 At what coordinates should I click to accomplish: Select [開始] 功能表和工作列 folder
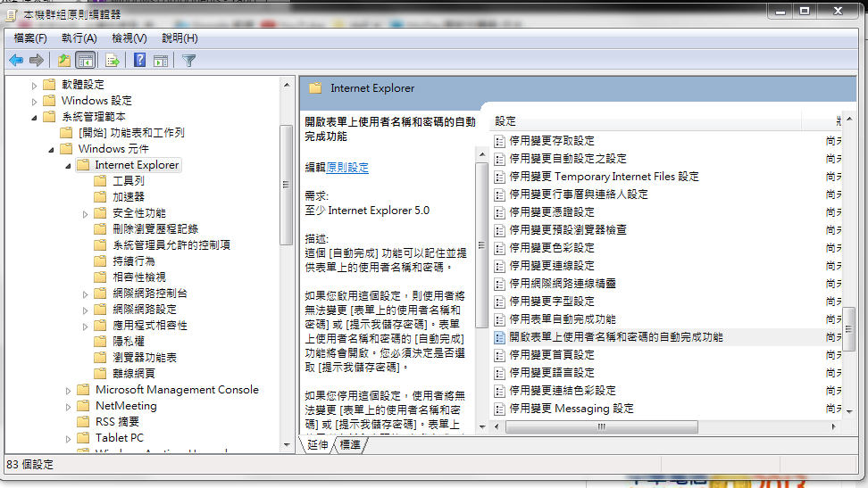click(x=131, y=132)
